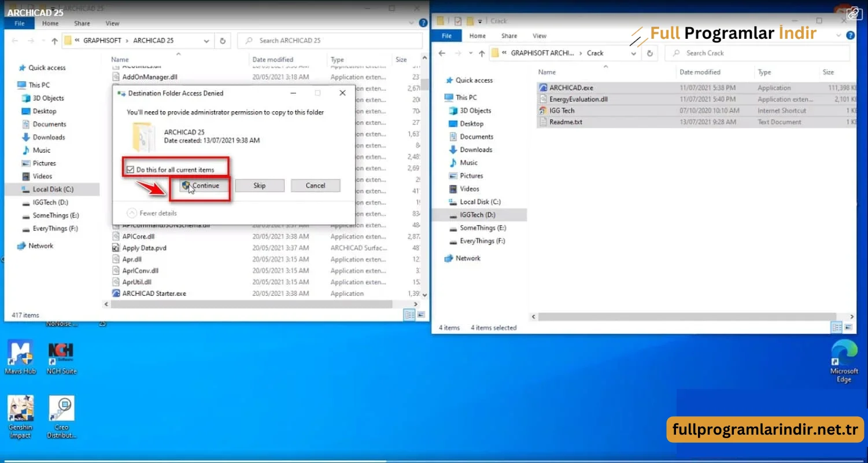This screenshot has height=463, width=868.
Task: Click Search ARCHICAD 25 field
Action: tap(330, 41)
